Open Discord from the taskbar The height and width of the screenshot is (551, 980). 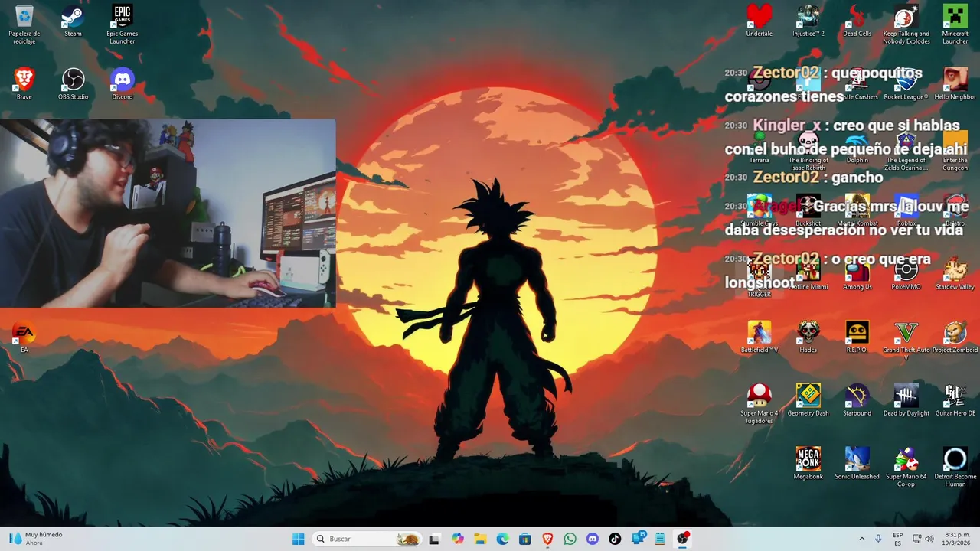592,539
